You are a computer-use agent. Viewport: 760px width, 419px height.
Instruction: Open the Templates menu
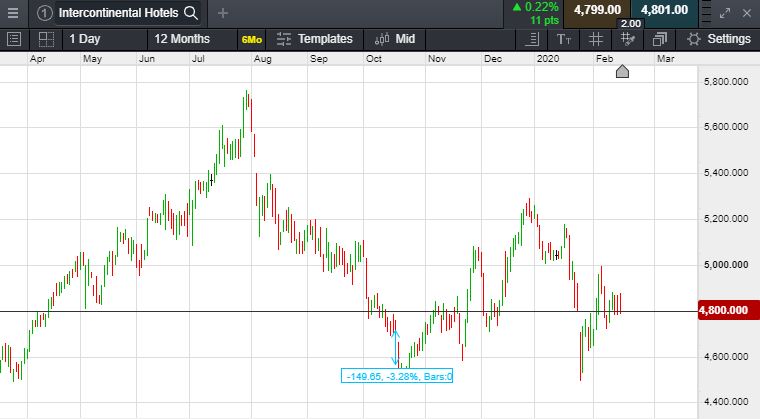click(x=315, y=39)
